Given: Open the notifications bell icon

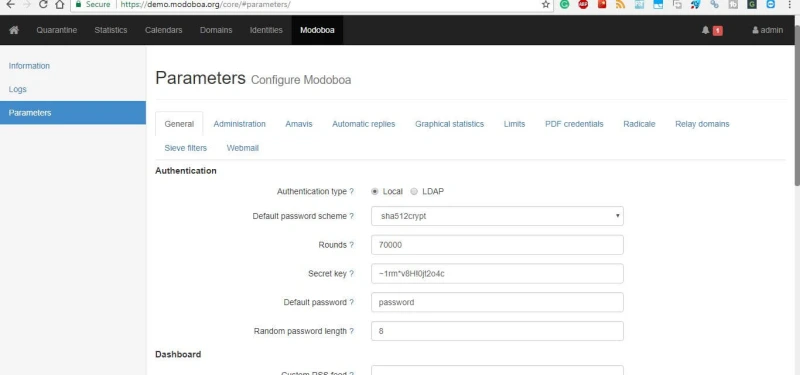Looking at the screenshot, I should click(706, 30).
